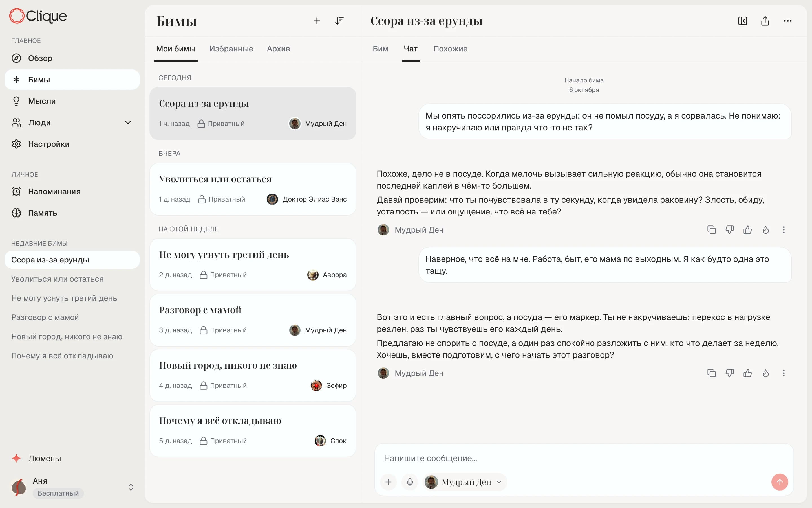Focus the Напишите сообщение input field
The height and width of the screenshot is (508, 812).
(x=584, y=458)
